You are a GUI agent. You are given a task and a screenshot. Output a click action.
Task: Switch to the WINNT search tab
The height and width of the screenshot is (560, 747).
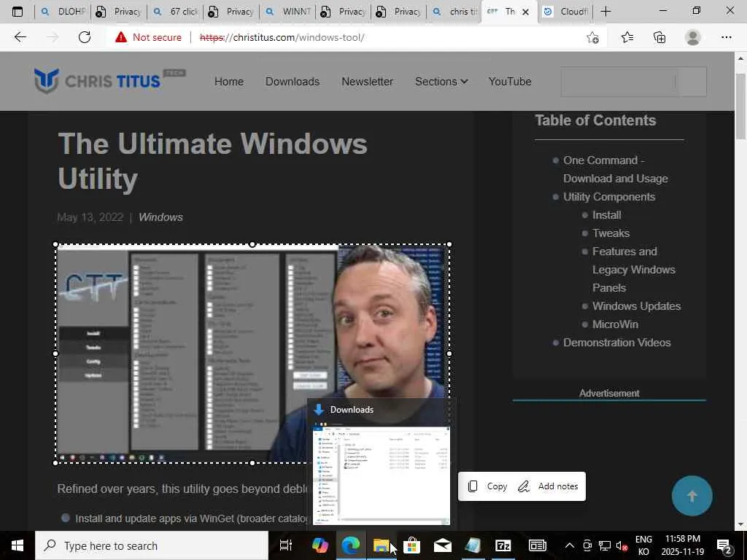(x=287, y=12)
